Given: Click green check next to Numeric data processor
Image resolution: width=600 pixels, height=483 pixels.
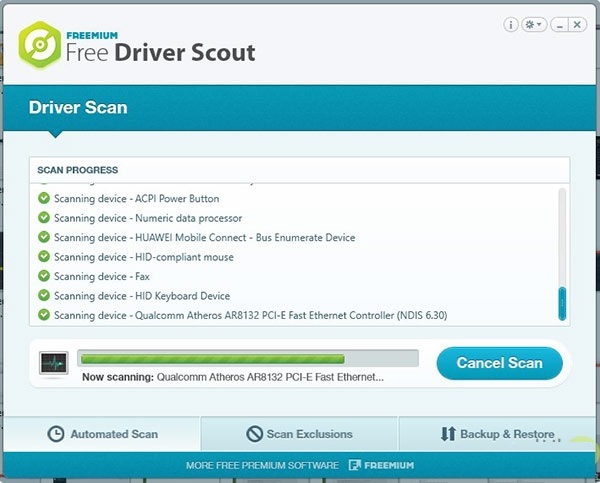Looking at the screenshot, I should click(x=44, y=218).
